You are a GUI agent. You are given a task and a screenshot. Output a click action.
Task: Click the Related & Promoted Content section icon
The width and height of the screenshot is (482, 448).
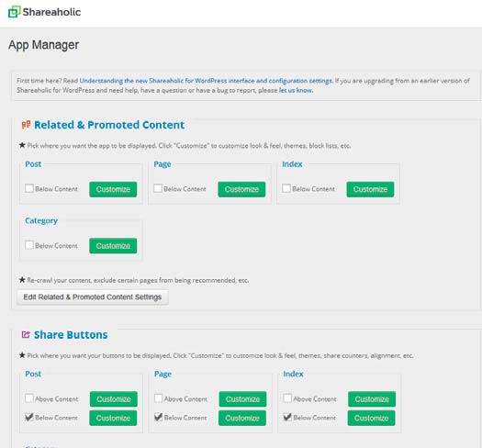[26, 125]
